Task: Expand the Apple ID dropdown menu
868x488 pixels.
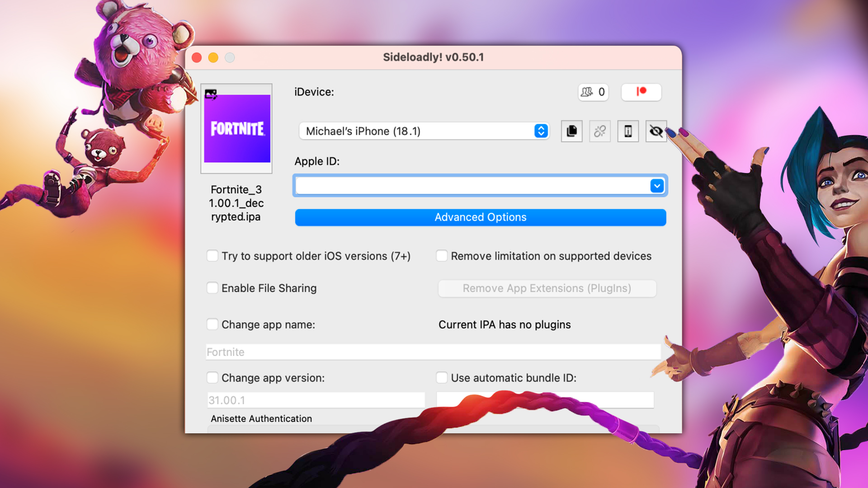Action: tap(657, 186)
